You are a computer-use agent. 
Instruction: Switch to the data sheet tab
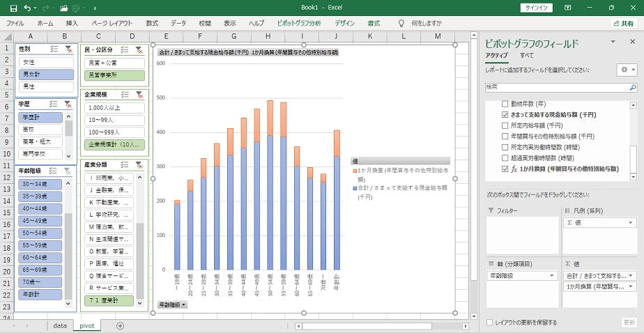60,325
